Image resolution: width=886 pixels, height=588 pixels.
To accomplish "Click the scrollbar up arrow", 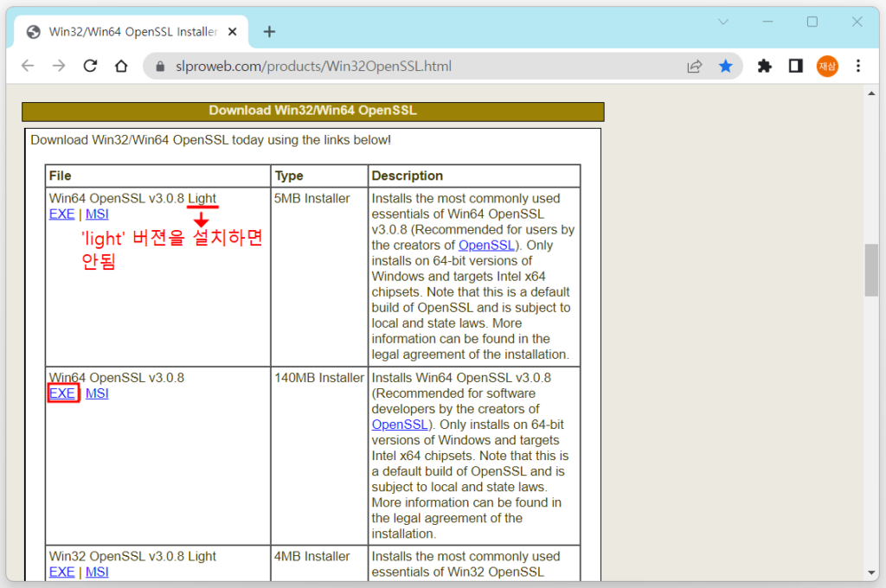I will tap(871, 93).
